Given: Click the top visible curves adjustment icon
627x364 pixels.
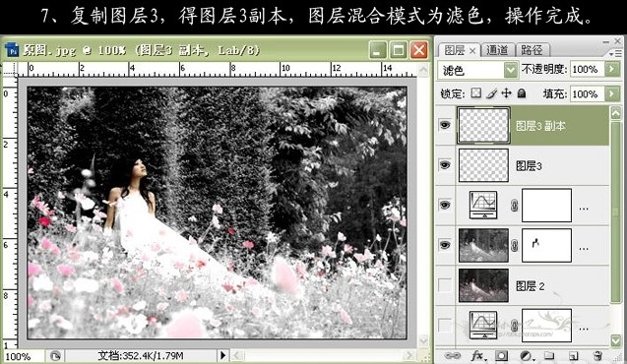Looking at the screenshot, I should (483, 205).
